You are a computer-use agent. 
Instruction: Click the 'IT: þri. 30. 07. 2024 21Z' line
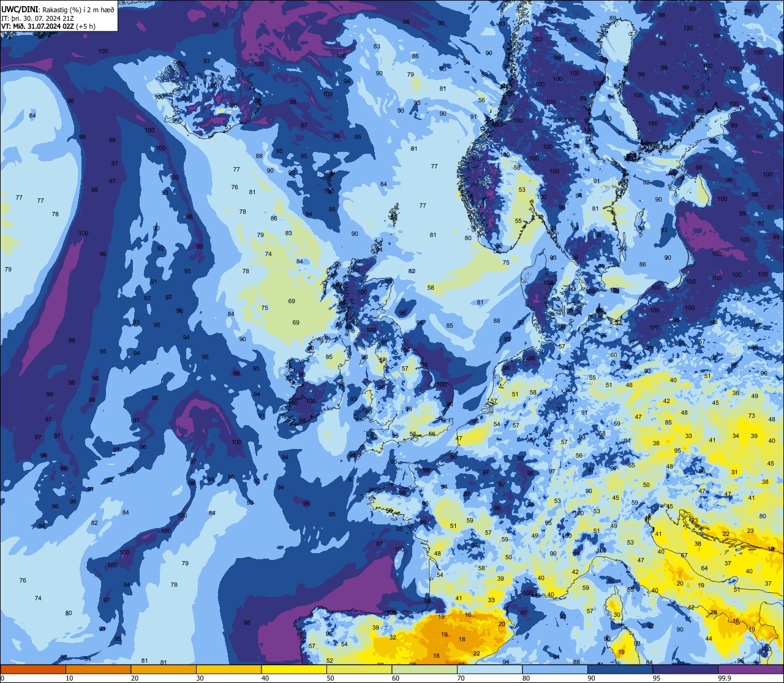(37, 18)
